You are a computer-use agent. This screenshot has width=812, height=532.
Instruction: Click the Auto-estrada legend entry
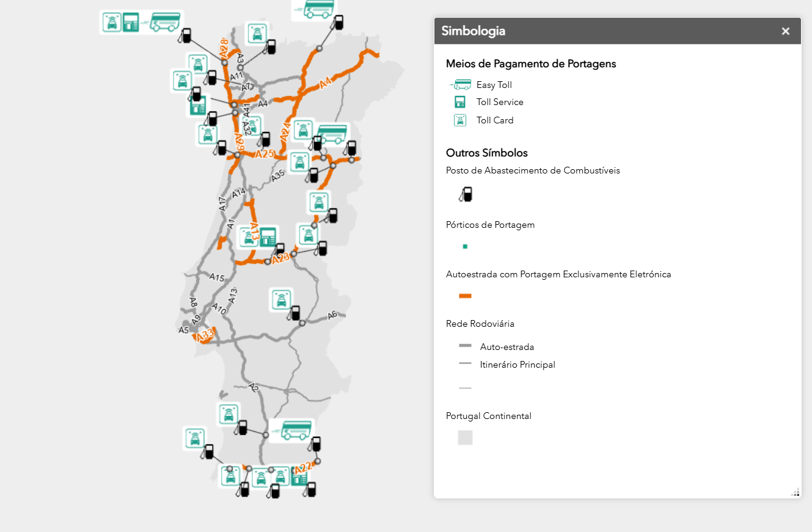[507, 347]
